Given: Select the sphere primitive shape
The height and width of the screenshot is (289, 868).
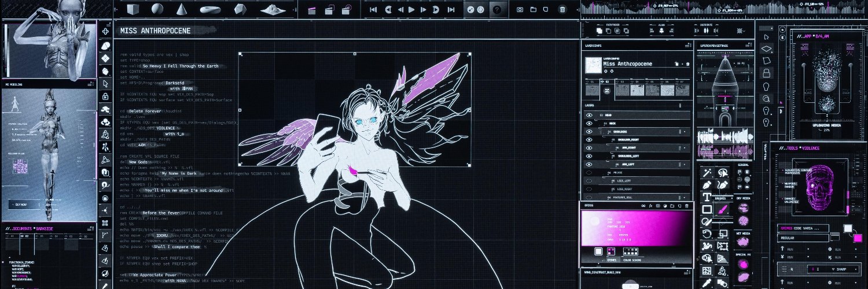Looking at the screenshot, I should click(x=157, y=9).
